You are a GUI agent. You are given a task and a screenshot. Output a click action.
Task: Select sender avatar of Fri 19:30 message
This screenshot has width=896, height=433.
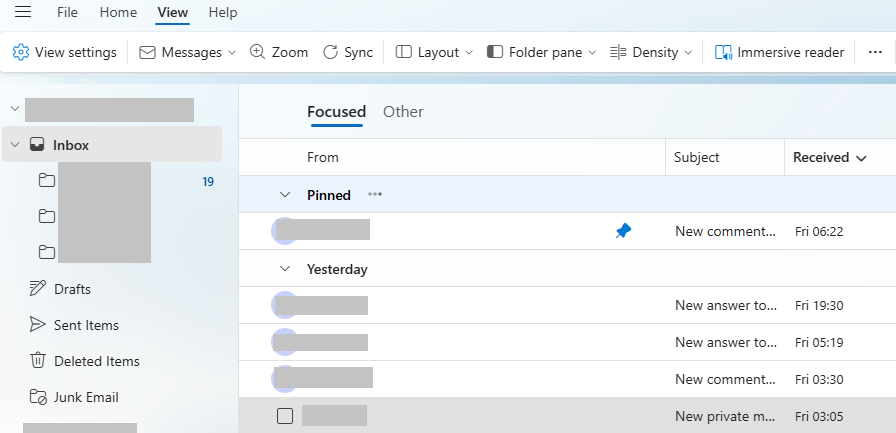tap(284, 305)
